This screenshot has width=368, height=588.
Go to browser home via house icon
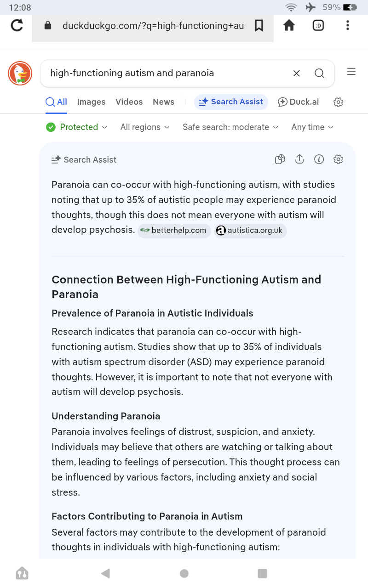pyautogui.click(x=289, y=25)
